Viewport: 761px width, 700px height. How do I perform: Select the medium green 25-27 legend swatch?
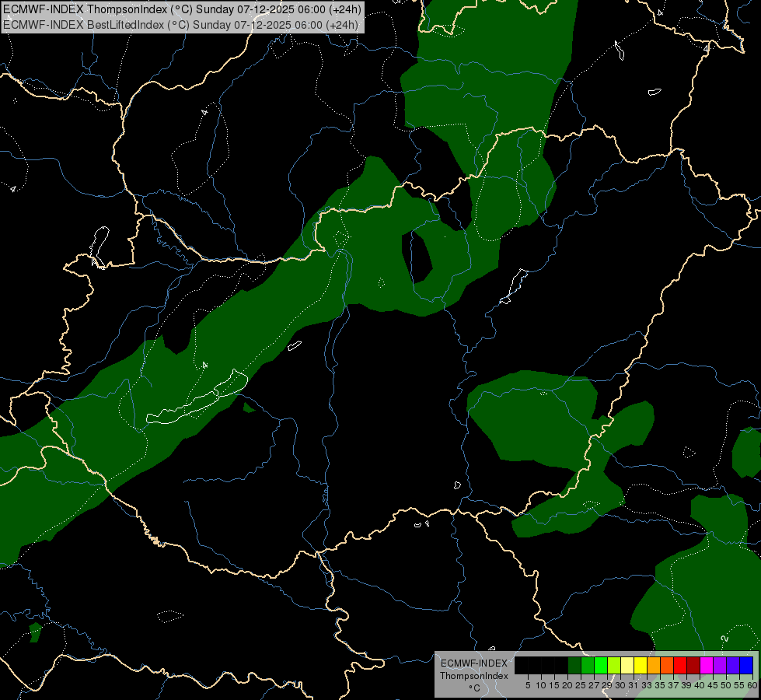588,665
